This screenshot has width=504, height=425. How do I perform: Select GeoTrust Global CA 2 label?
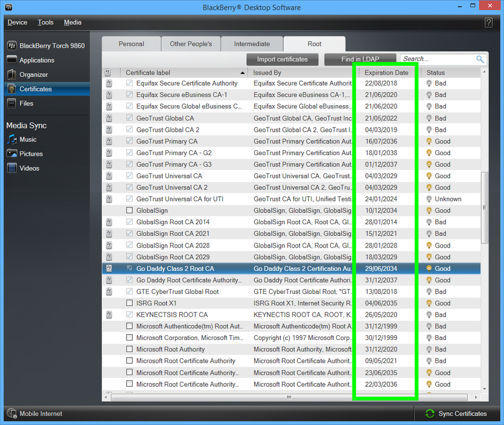coord(168,130)
